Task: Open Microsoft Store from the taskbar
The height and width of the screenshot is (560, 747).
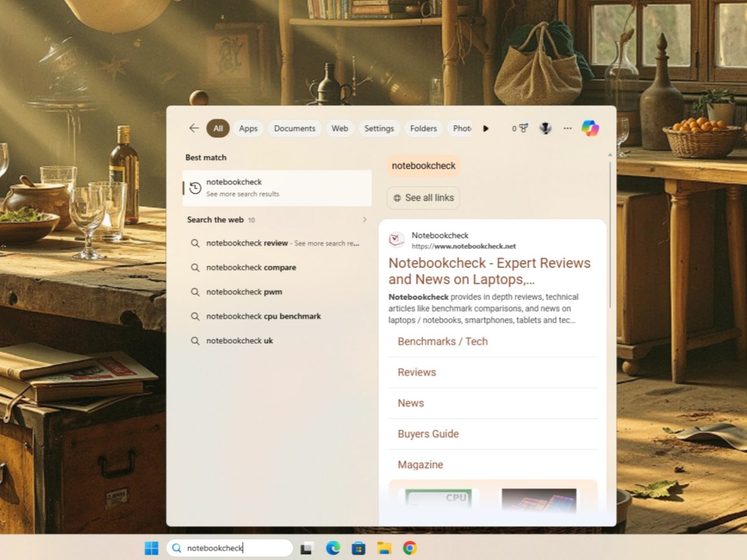Action: 358,548
